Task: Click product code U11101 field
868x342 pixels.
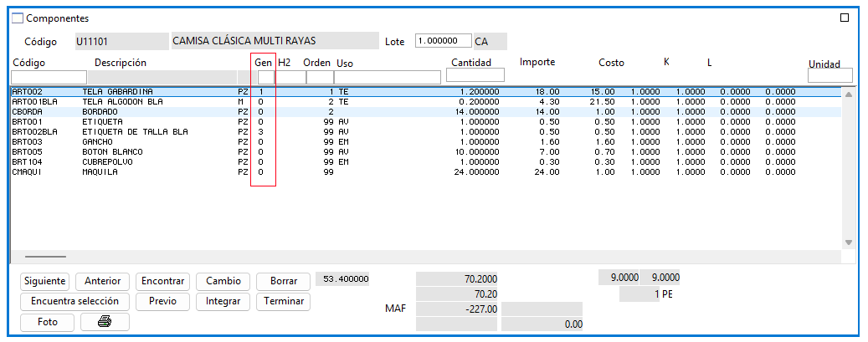Action: (x=121, y=41)
